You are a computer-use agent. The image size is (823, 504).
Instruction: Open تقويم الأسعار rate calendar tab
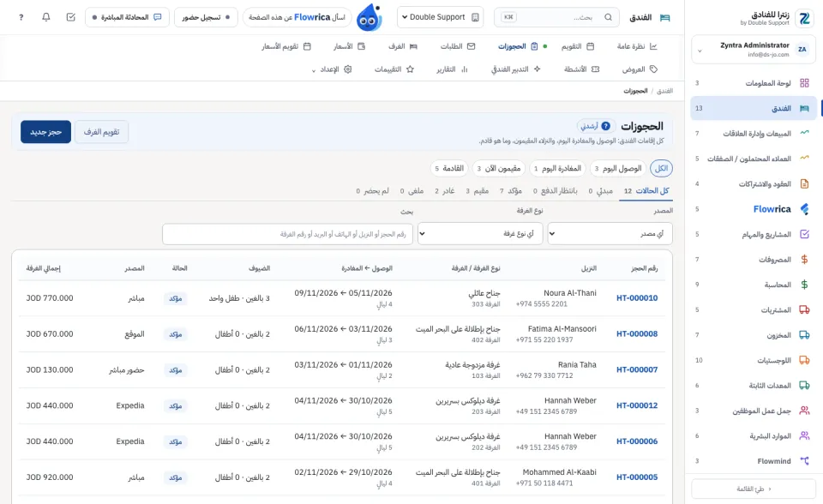pos(286,46)
